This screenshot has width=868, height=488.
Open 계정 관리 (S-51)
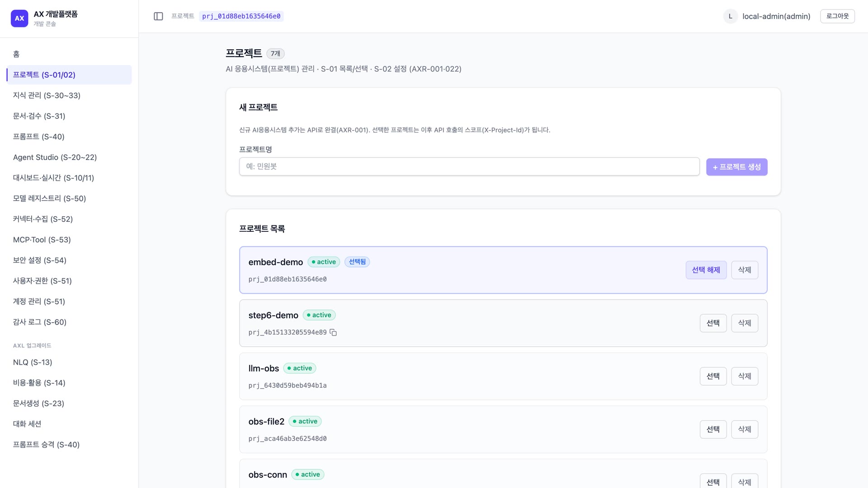coord(69,301)
